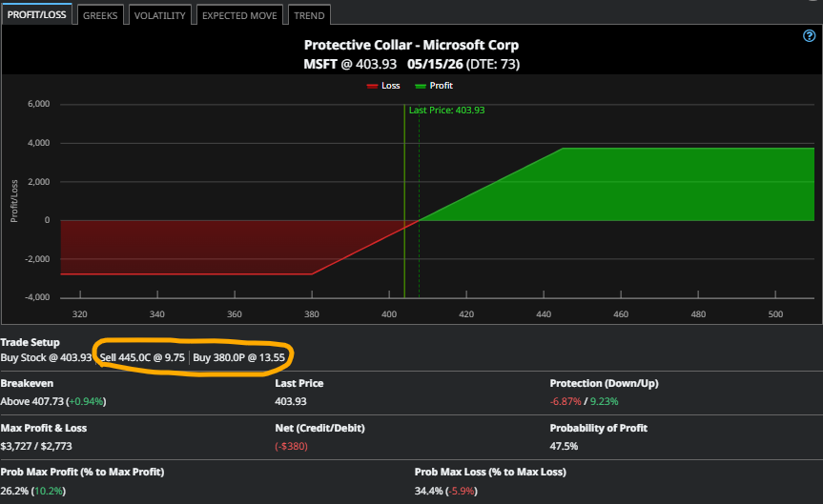Click the Prob Max Profit label
This screenshot has height=504, width=823.
(82, 472)
